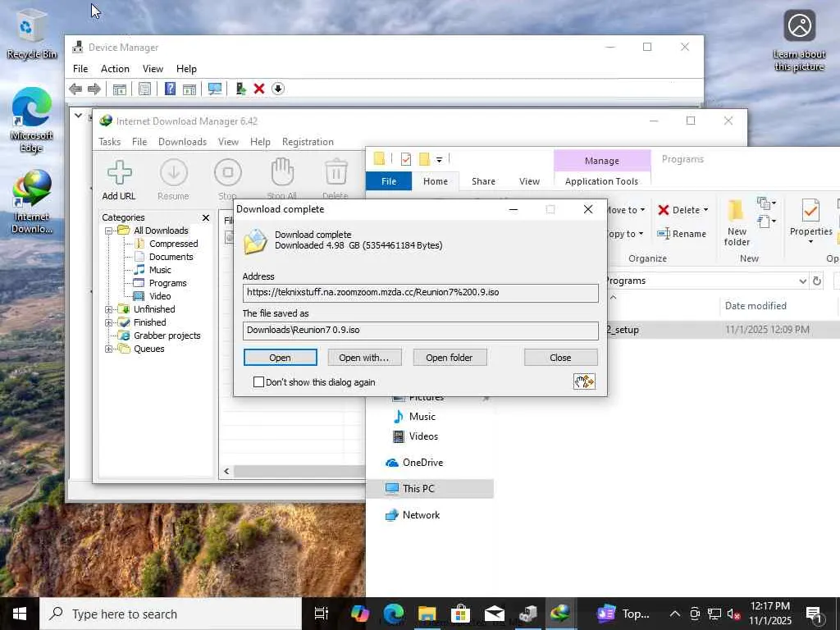Open Mail app from taskbar
Viewport: 840px width, 630px height.
[x=494, y=614]
